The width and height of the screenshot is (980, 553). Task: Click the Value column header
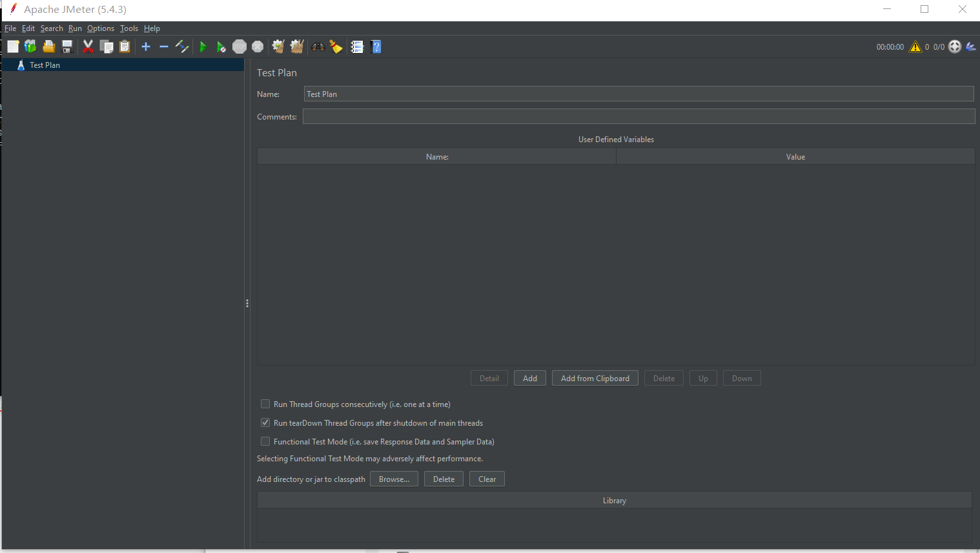795,156
